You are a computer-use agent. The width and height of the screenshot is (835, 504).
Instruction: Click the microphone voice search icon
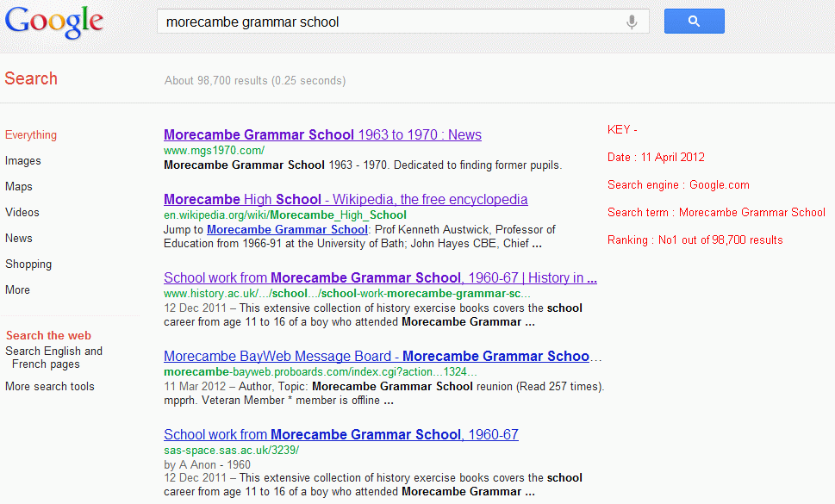632,22
